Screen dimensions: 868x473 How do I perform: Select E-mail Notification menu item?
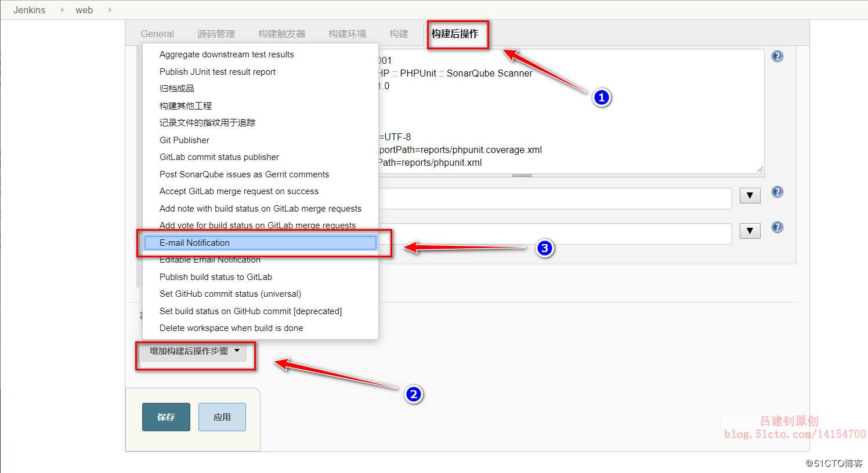click(x=260, y=243)
